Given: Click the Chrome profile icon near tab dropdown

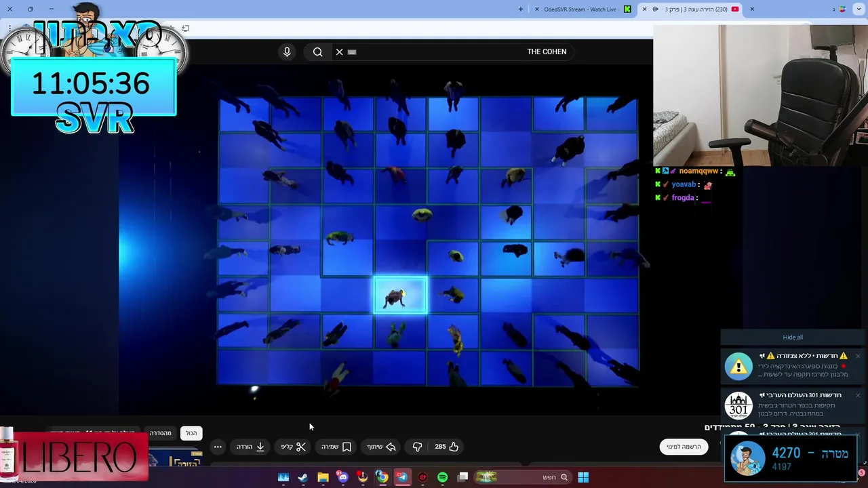Looking at the screenshot, I should point(843,9).
